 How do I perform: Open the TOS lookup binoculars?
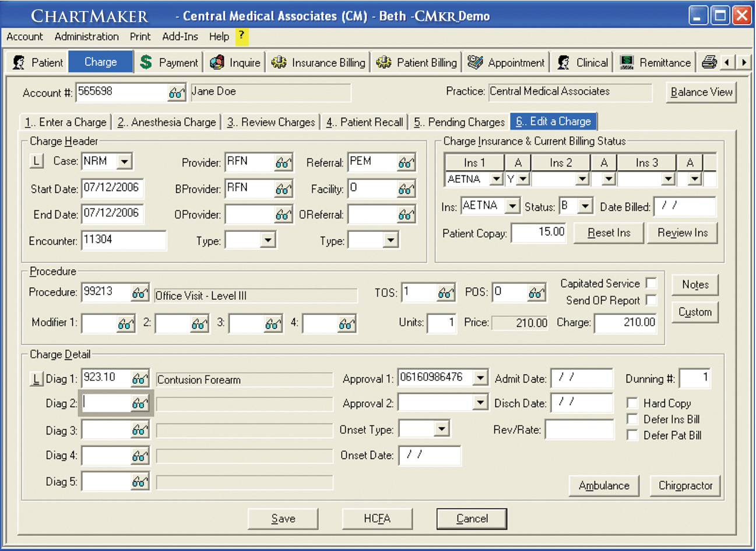pyautogui.click(x=446, y=293)
